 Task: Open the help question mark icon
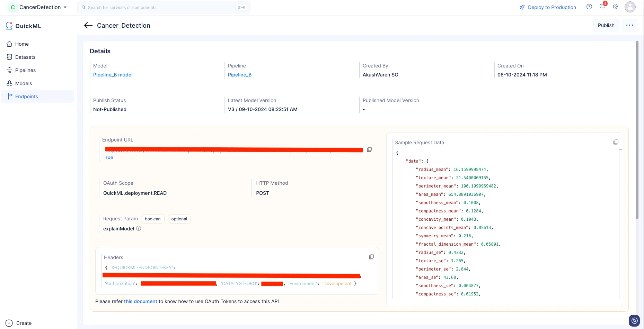[x=589, y=7]
